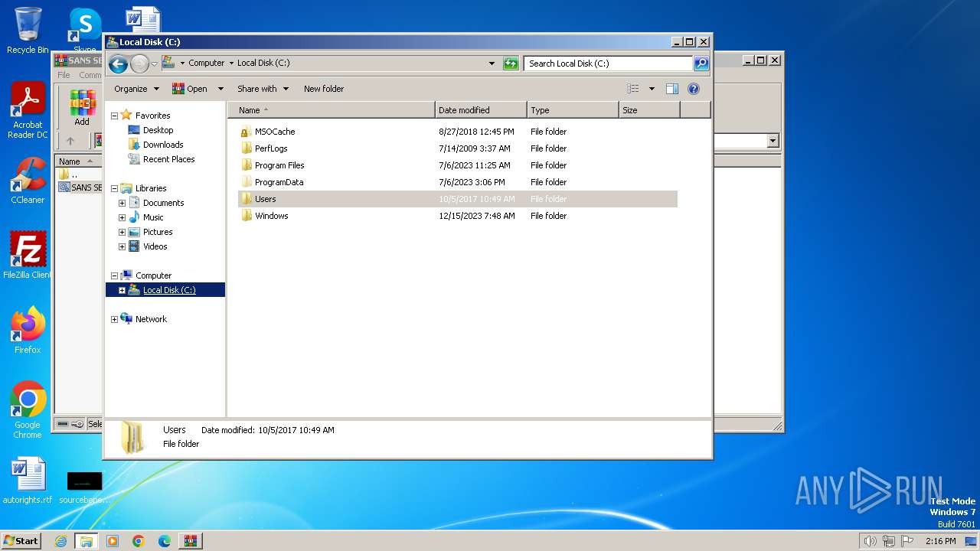Expand the Network tree node
980x551 pixels.
pyautogui.click(x=114, y=319)
